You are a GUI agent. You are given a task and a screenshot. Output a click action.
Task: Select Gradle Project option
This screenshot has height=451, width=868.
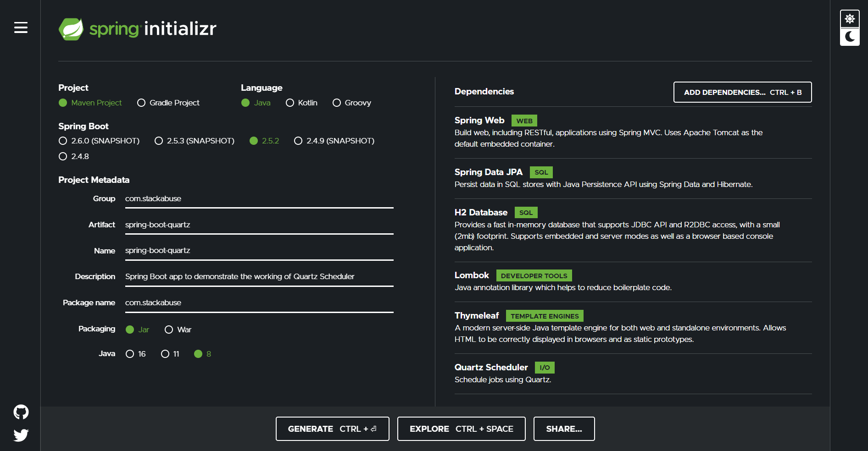coord(168,103)
